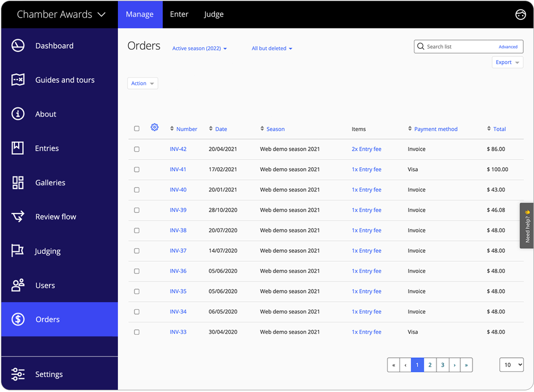Click the About info icon in sidebar
The image size is (534, 392).
coord(17,114)
